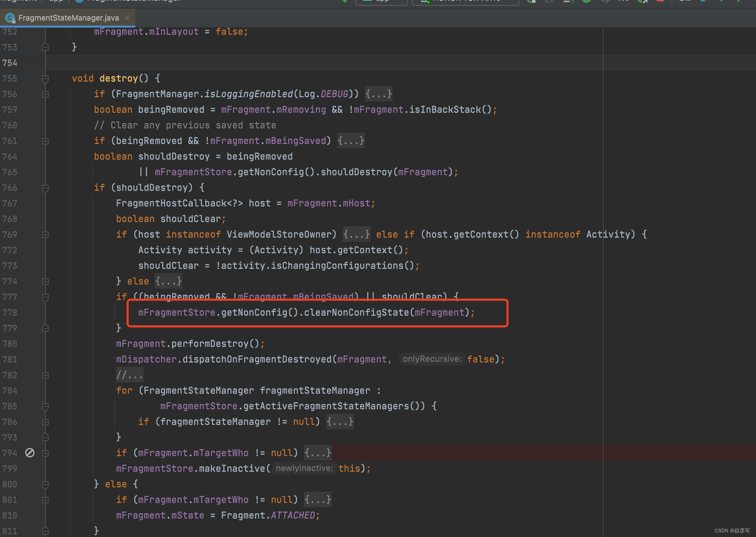
Task: Click the onlyRecursive inlay parameter hint
Action: [432, 359]
